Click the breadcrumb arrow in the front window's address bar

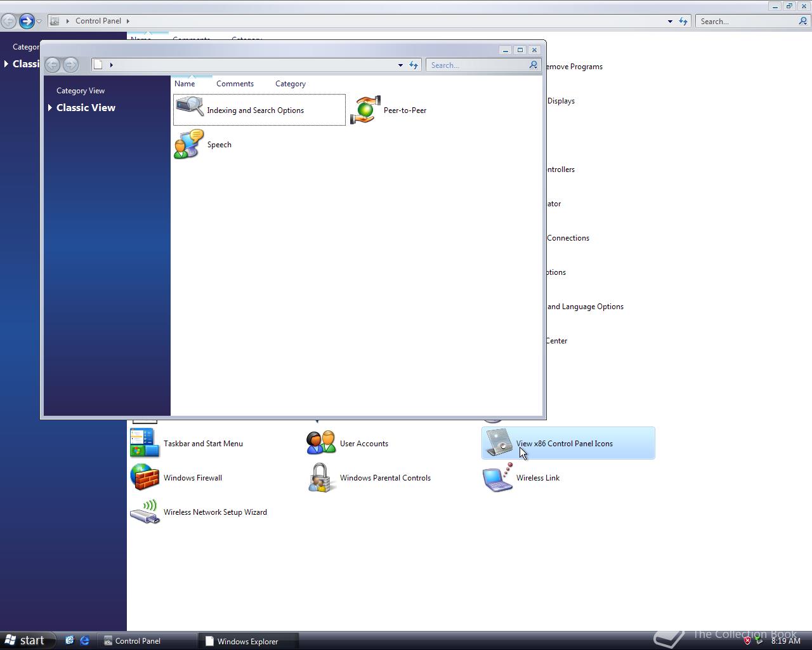[111, 65]
